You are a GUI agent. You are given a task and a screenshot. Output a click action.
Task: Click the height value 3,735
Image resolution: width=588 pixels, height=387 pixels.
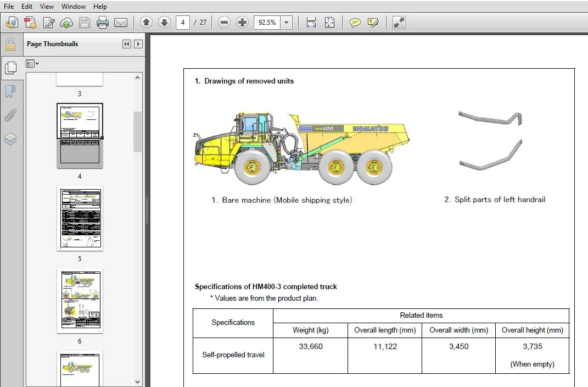click(533, 346)
